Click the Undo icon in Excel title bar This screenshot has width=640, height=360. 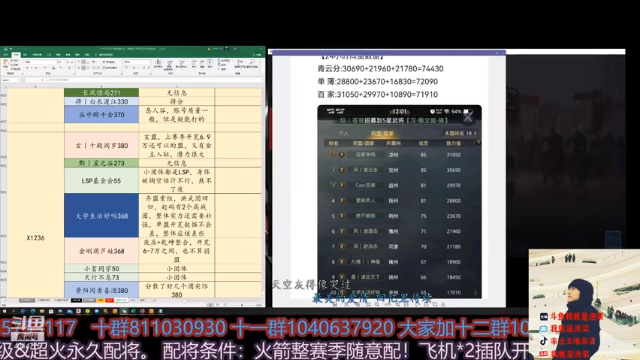pyautogui.click(x=11, y=49)
